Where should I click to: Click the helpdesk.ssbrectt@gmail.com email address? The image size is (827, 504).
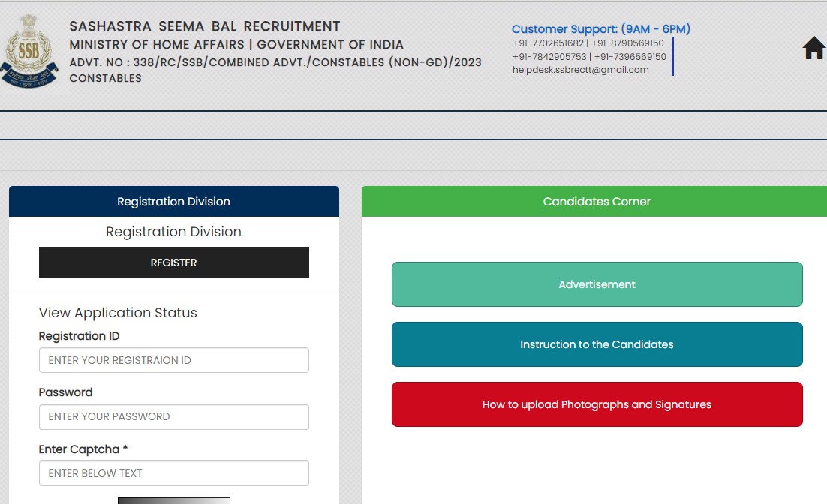[580, 70]
